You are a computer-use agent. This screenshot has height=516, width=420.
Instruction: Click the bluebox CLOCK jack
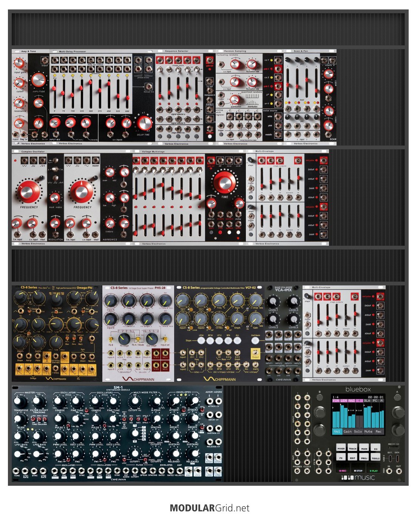coord(307,471)
